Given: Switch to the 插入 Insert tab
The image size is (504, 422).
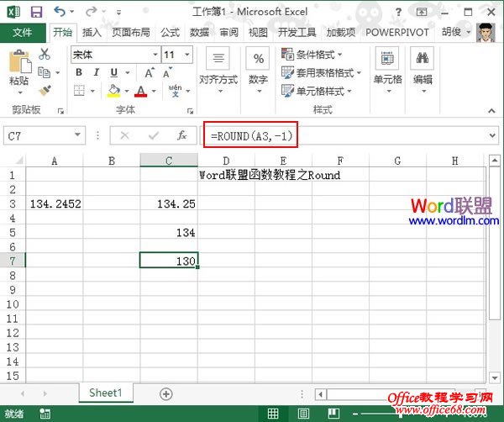Looking at the screenshot, I should 92,33.
